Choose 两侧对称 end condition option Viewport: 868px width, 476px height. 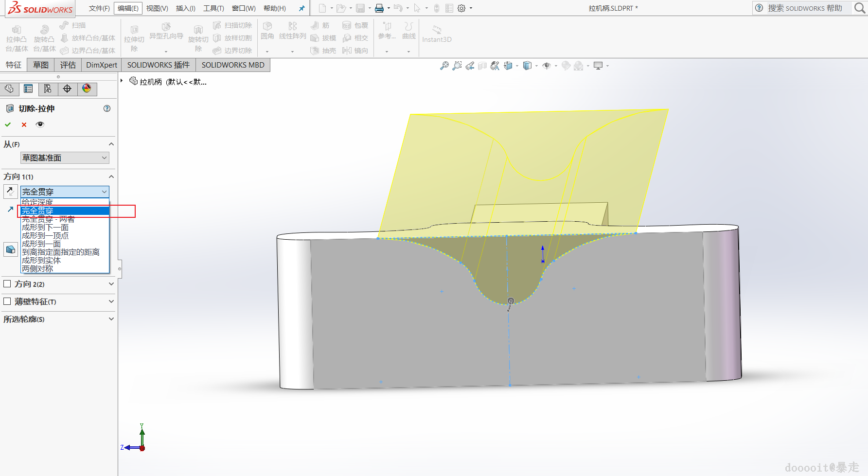pyautogui.click(x=37, y=269)
